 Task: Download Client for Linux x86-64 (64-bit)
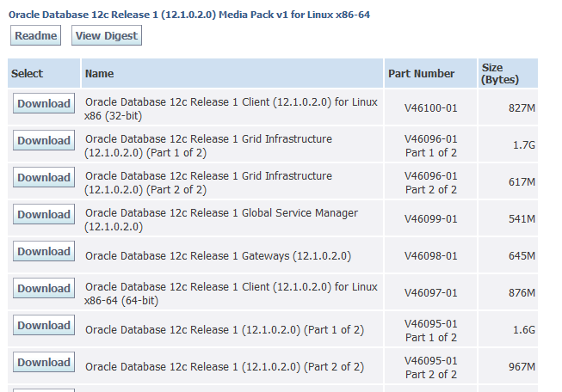[x=44, y=288]
